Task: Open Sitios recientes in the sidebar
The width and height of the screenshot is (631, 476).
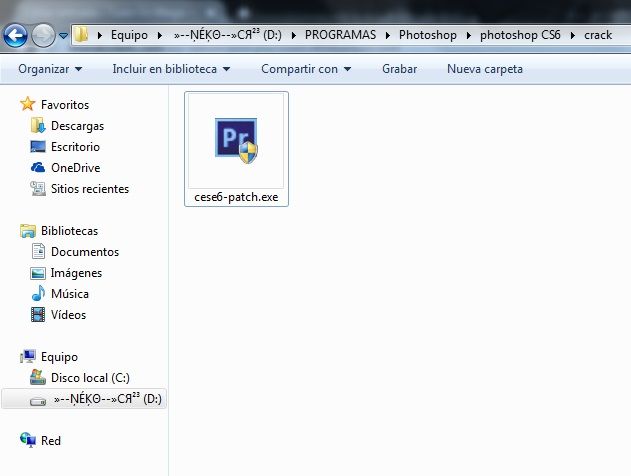Action: tap(90, 189)
